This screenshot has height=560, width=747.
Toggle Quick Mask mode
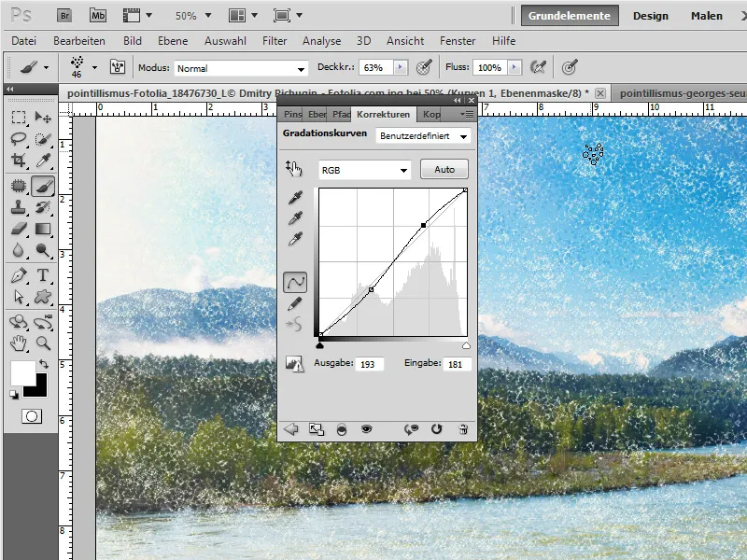tap(32, 416)
